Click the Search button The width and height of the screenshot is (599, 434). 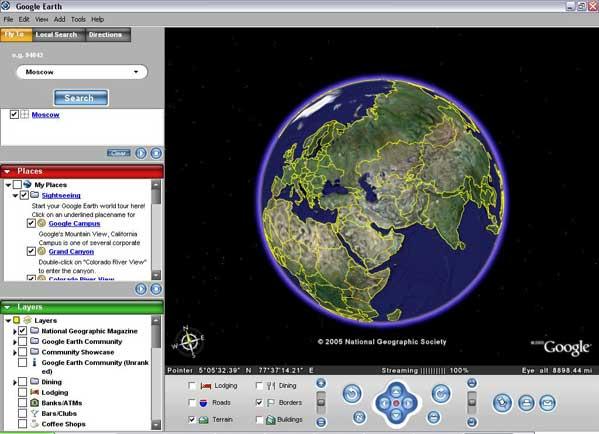81,98
